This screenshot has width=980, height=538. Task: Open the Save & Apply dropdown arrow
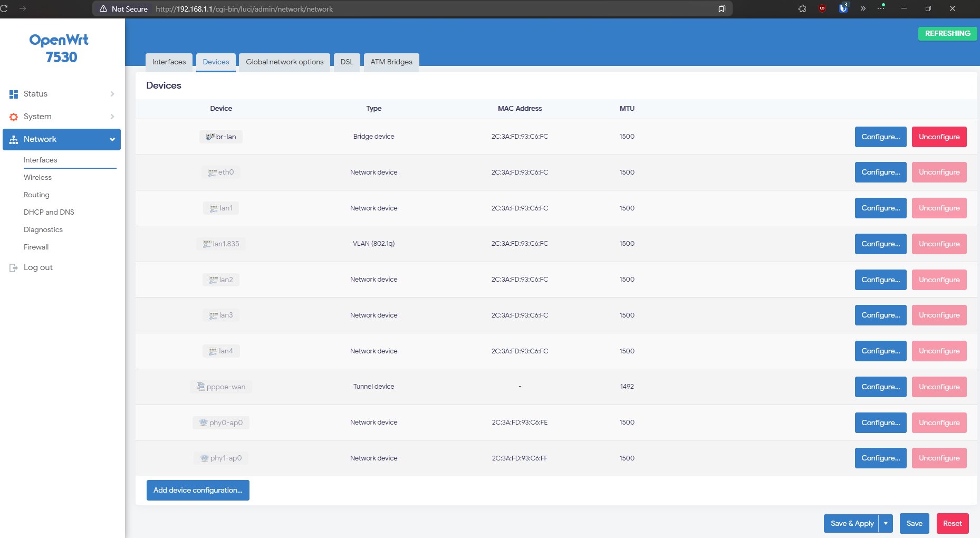[x=886, y=523]
